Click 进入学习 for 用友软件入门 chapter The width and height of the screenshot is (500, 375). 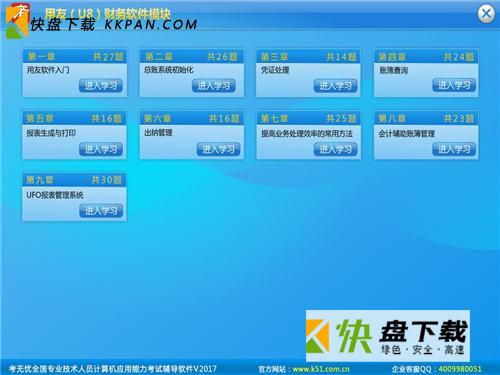point(101,86)
